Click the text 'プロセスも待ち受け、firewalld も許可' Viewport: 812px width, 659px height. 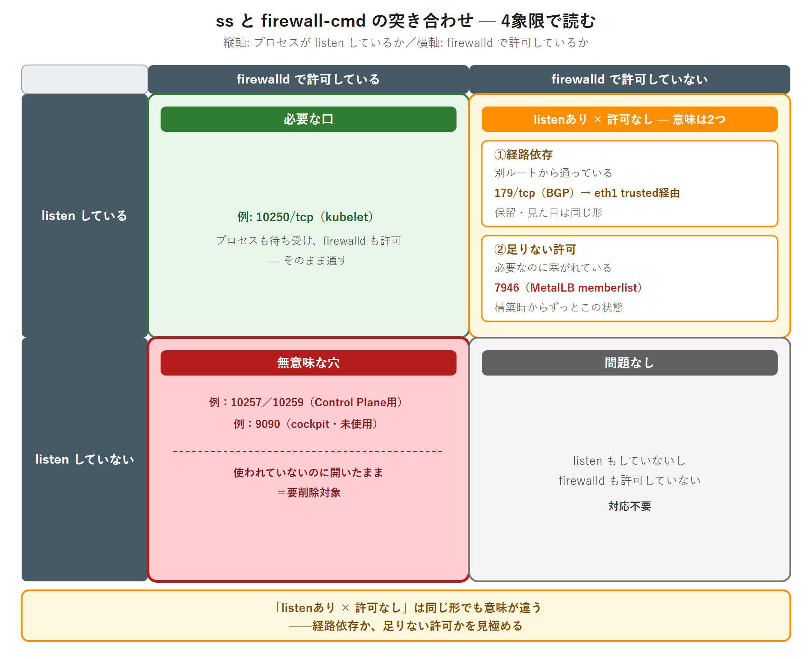click(x=309, y=241)
